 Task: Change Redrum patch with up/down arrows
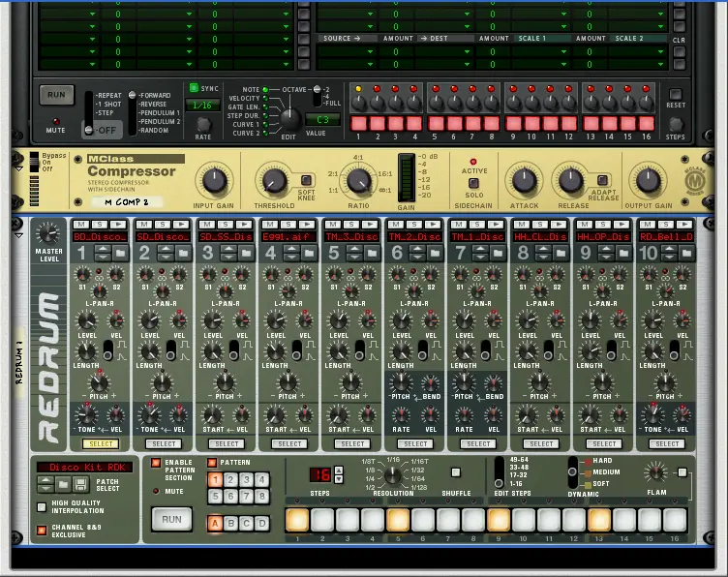point(45,485)
